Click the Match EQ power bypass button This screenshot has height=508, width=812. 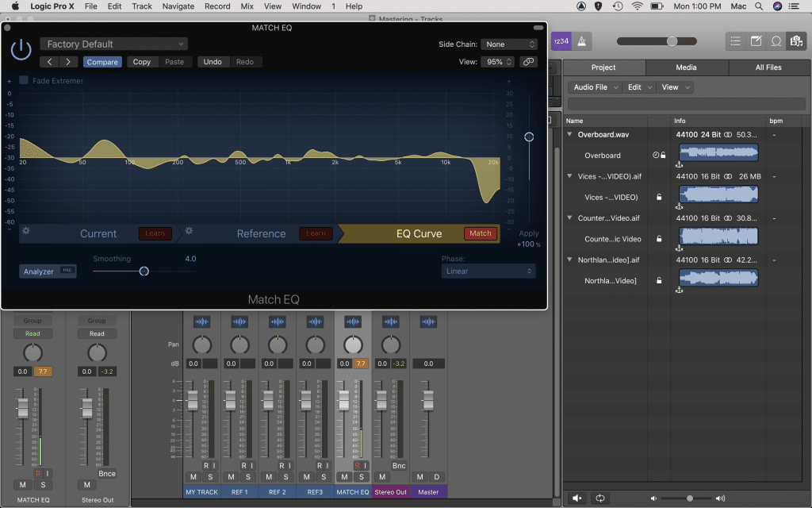point(21,48)
